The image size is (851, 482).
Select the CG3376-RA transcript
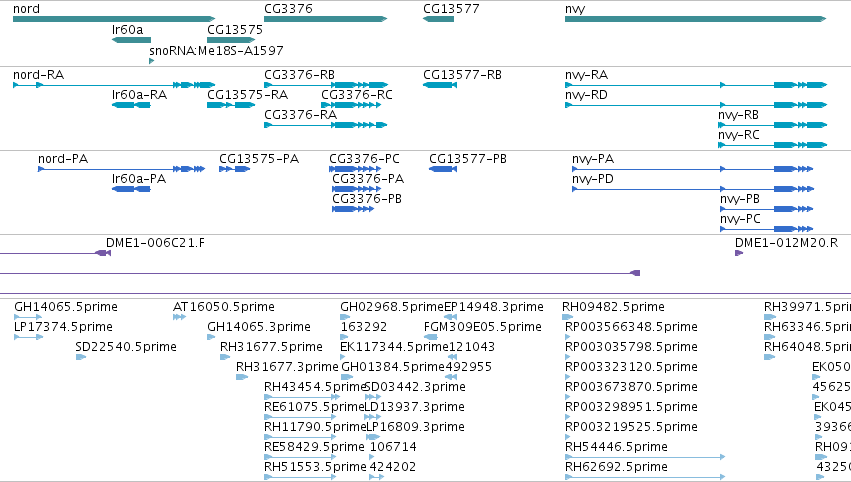tap(326, 125)
